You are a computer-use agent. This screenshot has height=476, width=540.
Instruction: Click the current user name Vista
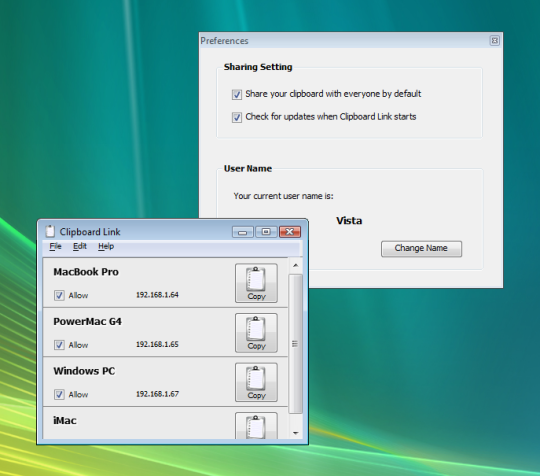349,221
